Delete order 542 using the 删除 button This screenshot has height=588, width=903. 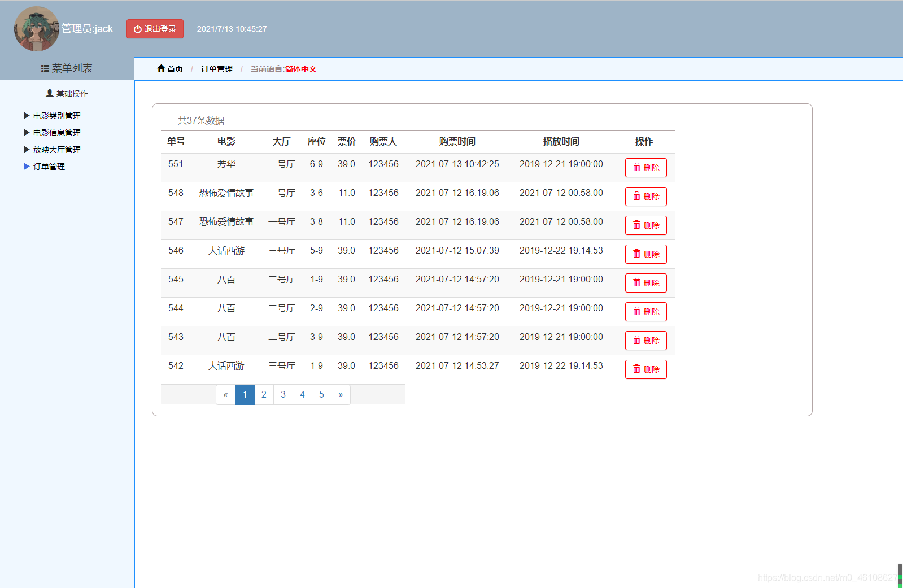[646, 369]
